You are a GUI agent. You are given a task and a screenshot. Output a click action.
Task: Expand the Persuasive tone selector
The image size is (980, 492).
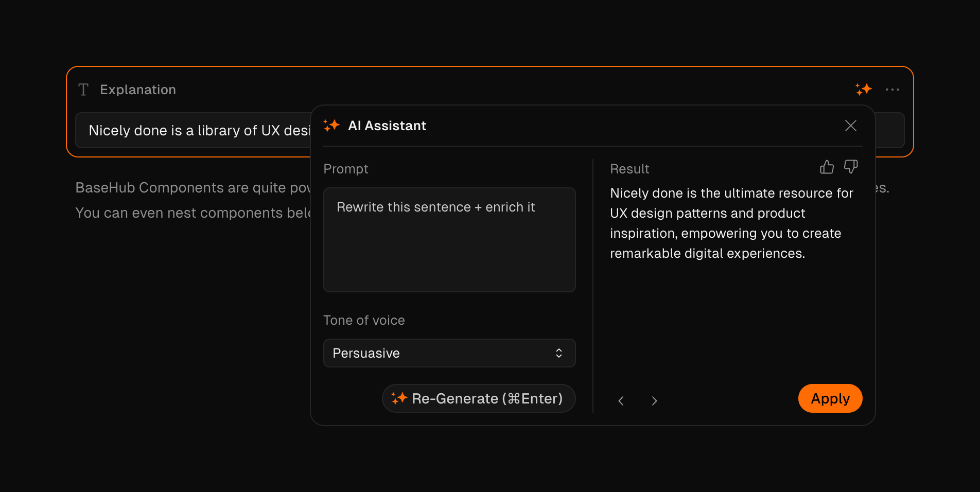click(449, 353)
